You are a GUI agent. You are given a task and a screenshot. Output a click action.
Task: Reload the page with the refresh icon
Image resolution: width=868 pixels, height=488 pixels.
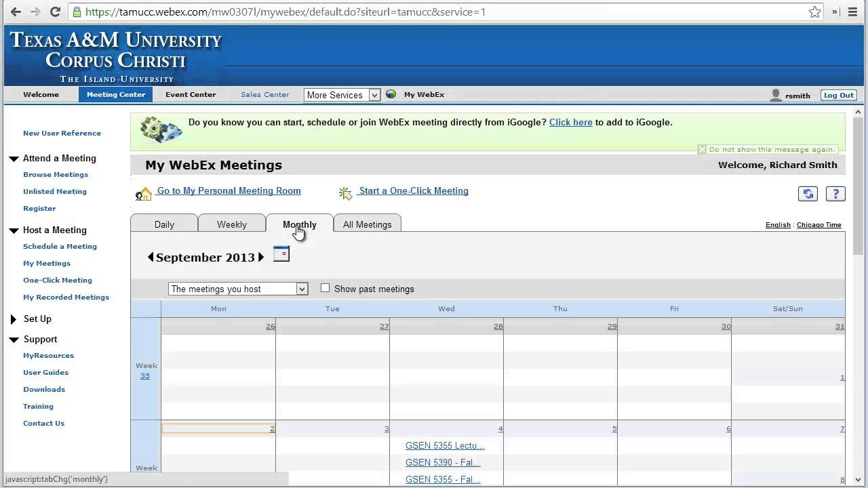56,12
